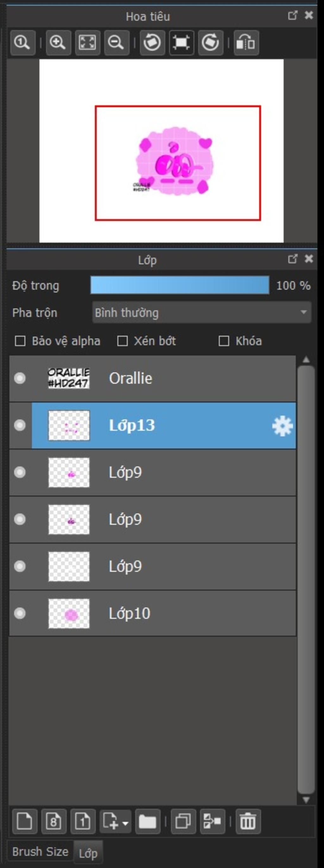Fit canvas to window in navigator
The image size is (324, 868).
87,42
